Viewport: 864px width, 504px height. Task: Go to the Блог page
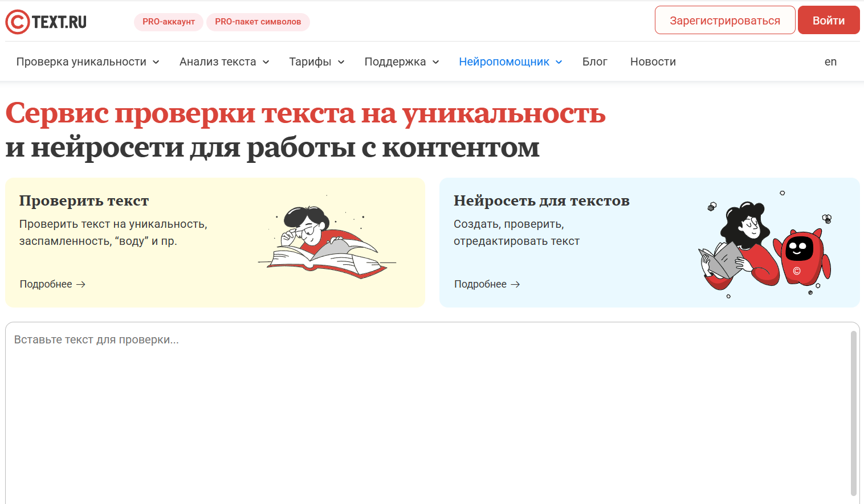tap(594, 62)
